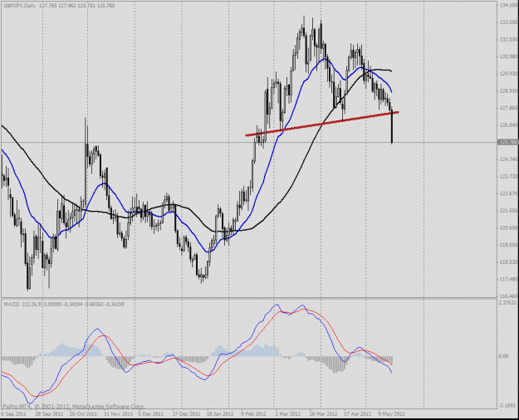Screen dimensions: 519x420
Task: Click the 9 May 2012 date label
Action: click(392, 414)
